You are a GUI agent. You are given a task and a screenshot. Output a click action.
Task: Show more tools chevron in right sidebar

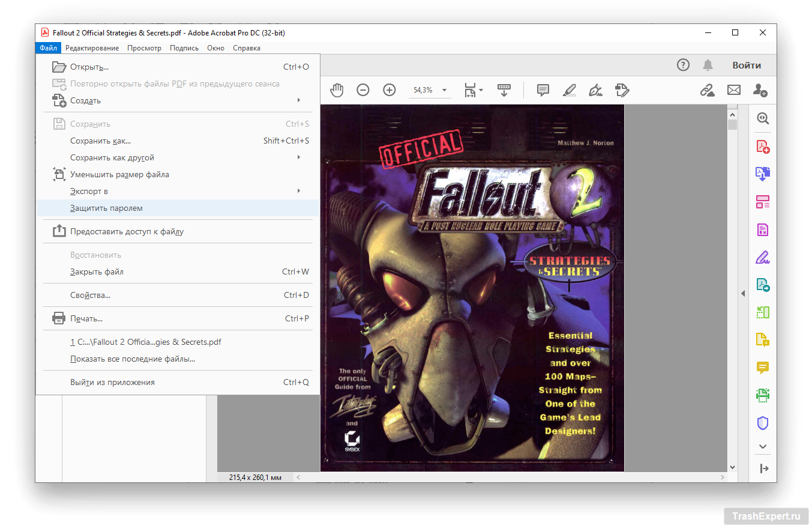[763, 446]
